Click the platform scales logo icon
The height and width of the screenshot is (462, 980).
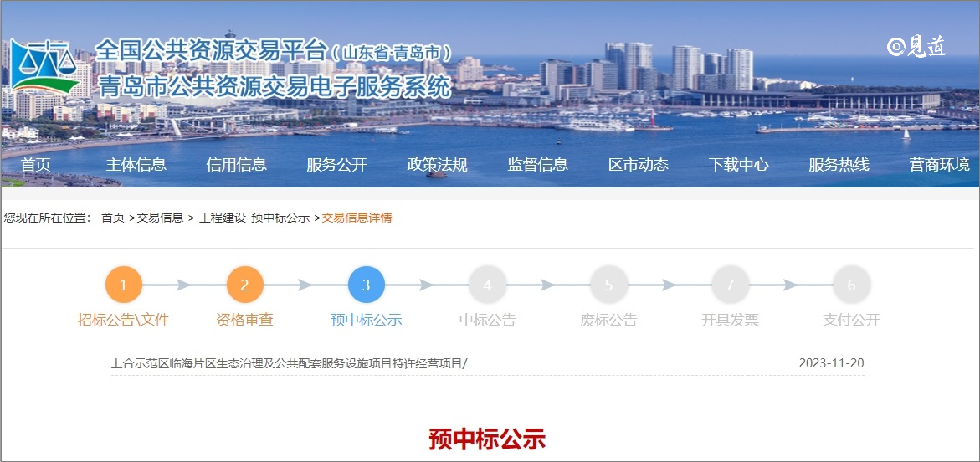48,67
